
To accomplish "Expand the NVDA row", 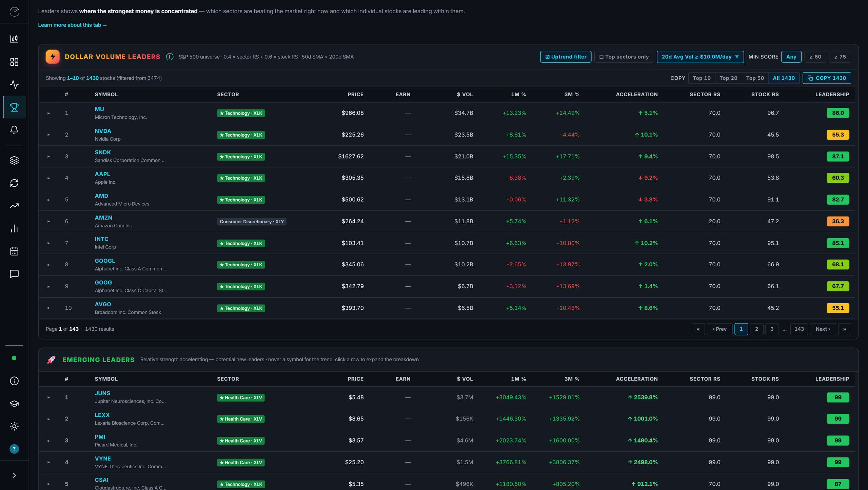I will 48,135.
